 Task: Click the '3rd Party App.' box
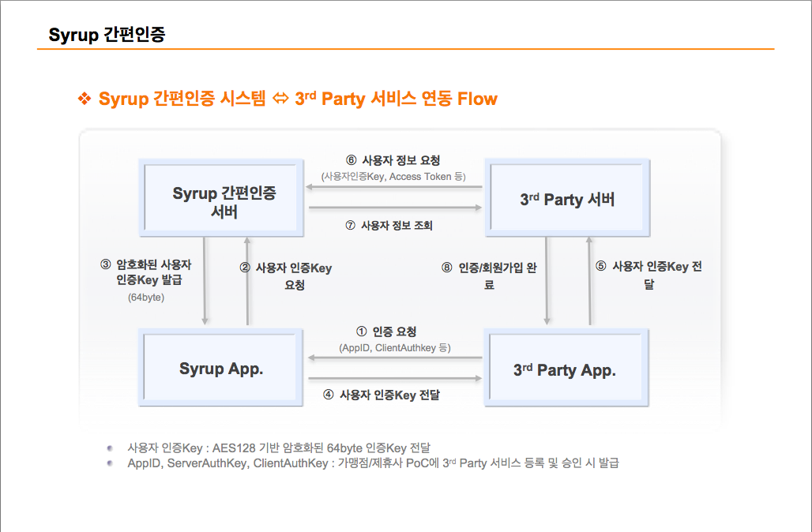(x=566, y=368)
